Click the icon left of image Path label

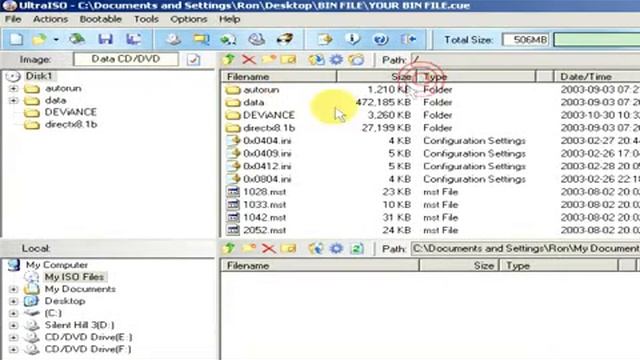(x=356, y=60)
